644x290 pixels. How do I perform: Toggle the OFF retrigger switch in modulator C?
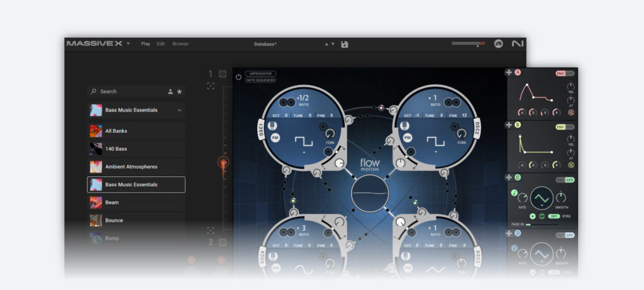pyautogui.click(x=553, y=216)
